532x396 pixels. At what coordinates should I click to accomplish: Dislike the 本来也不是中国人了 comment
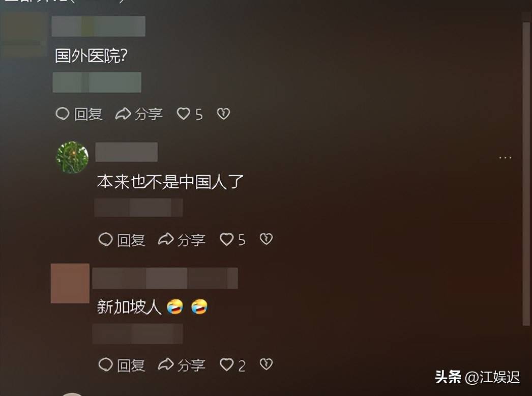pos(266,239)
